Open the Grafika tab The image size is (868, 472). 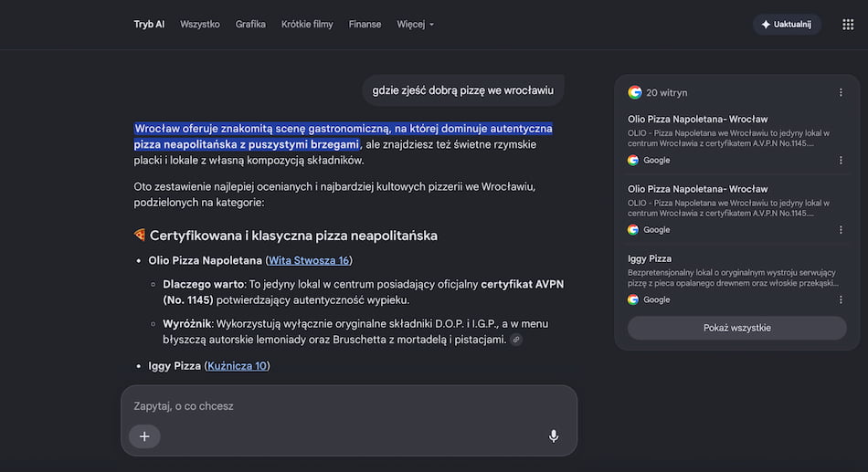pyautogui.click(x=250, y=25)
